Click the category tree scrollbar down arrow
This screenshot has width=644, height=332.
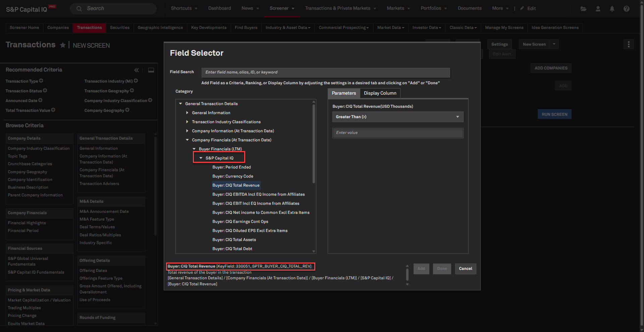[x=314, y=251]
